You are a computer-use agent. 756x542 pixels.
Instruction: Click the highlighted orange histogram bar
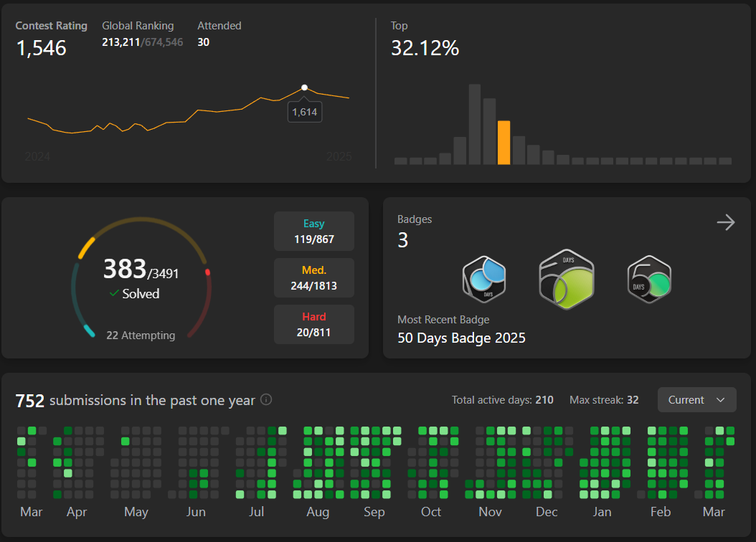point(504,143)
